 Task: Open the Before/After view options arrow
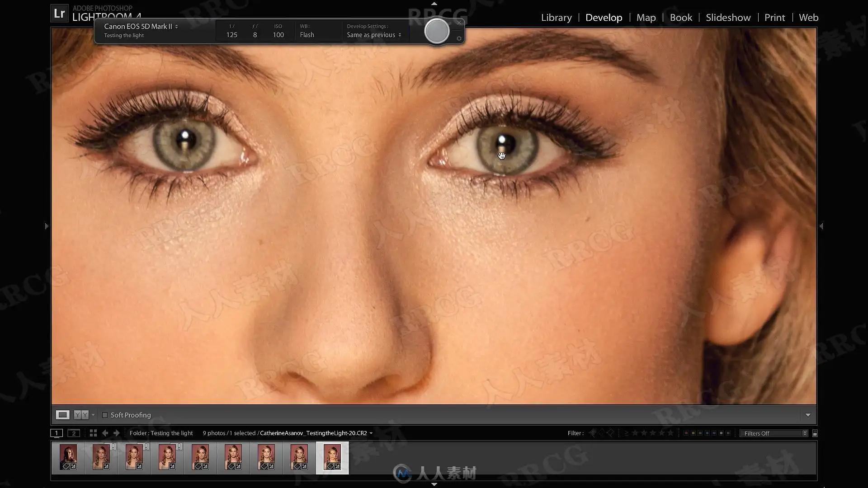pyautogui.click(x=93, y=415)
